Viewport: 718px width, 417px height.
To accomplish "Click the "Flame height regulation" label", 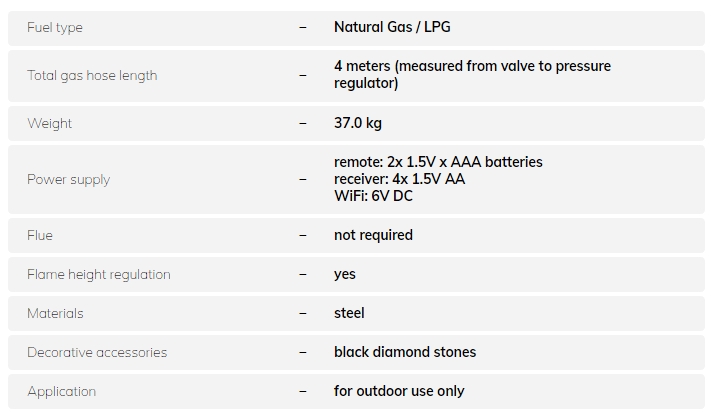I will (99, 275).
